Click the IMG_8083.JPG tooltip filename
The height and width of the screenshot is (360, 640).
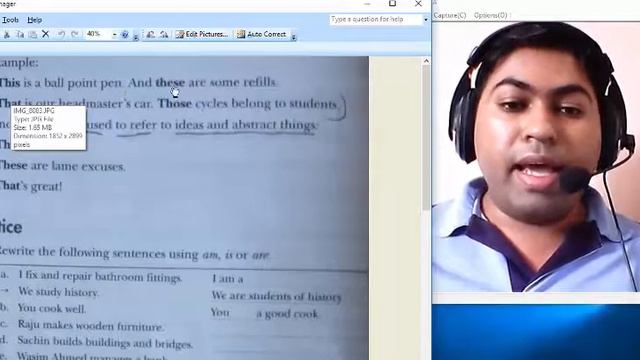[34, 111]
